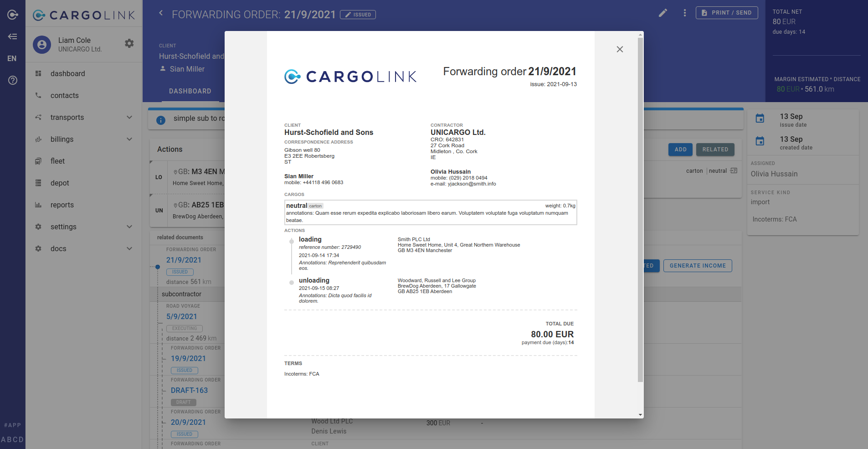
Task: Click GENERATE INCOME button
Action: pos(698,266)
